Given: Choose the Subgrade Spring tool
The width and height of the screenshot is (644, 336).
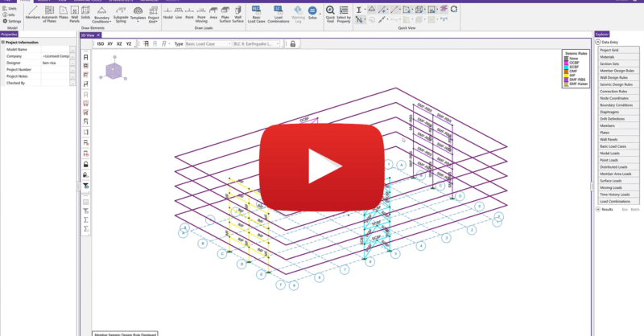Looking at the screenshot, I should [122, 12].
